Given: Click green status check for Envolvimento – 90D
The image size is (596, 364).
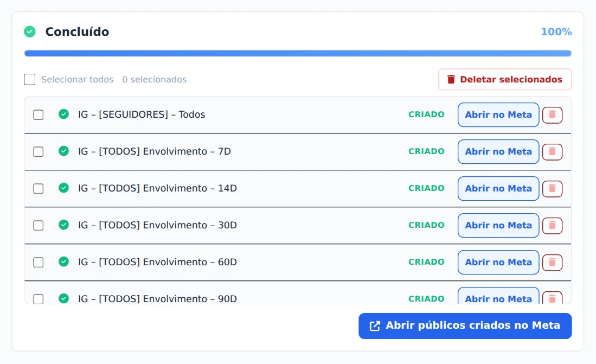Looking at the screenshot, I should click(x=64, y=298).
